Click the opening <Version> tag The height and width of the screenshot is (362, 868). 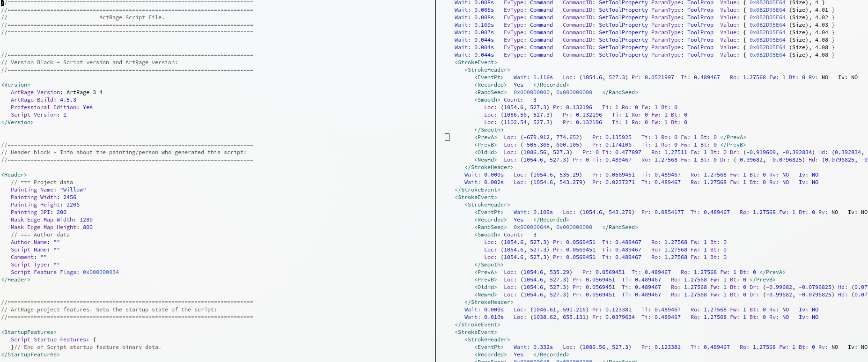[16, 85]
